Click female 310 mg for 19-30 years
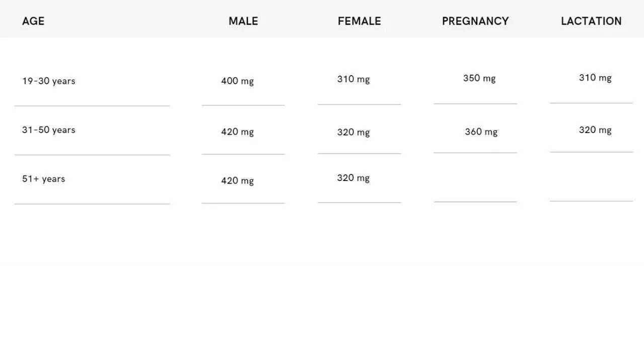Viewport: 644px width, 363px height. pos(353,79)
